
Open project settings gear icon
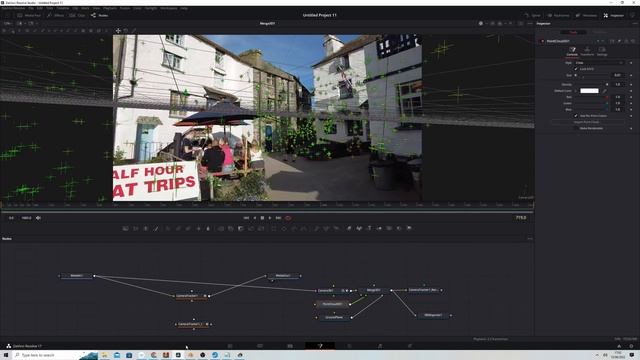pyautogui.click(x=631, y=346)
